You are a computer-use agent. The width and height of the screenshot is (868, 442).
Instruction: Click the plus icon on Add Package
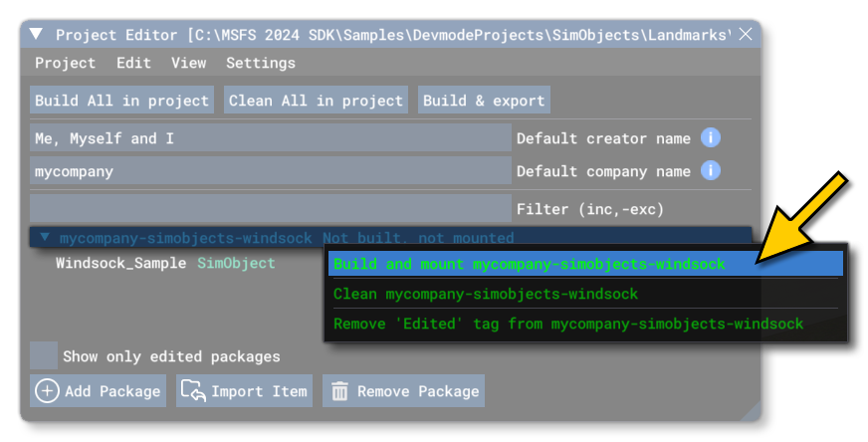click(x=47, y=391)
